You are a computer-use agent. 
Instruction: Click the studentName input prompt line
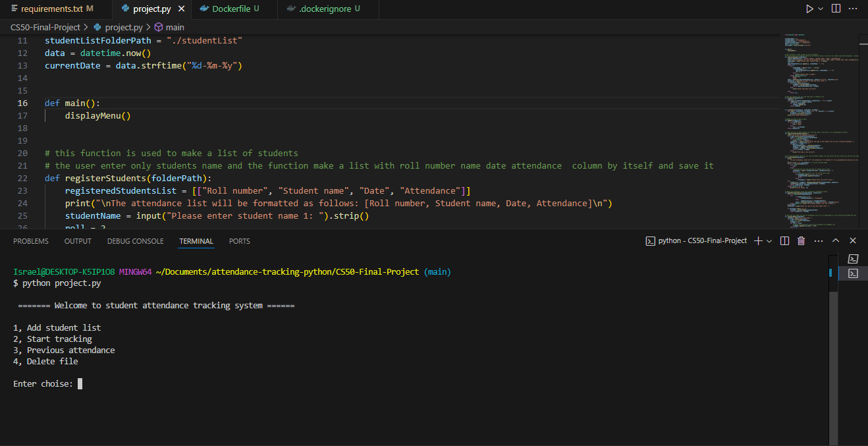point(217,215)
